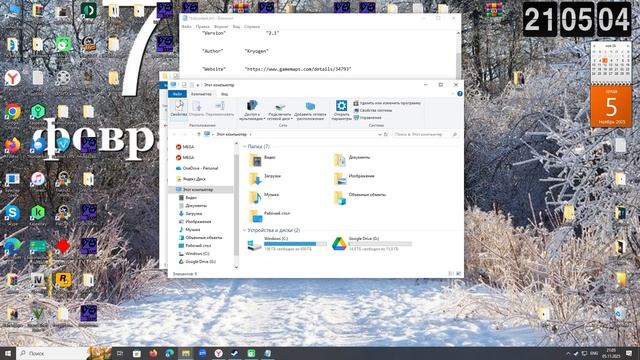Click the Windows (C:) capacity bar
This screenshot has width=640, height=360.
(296, 244)
